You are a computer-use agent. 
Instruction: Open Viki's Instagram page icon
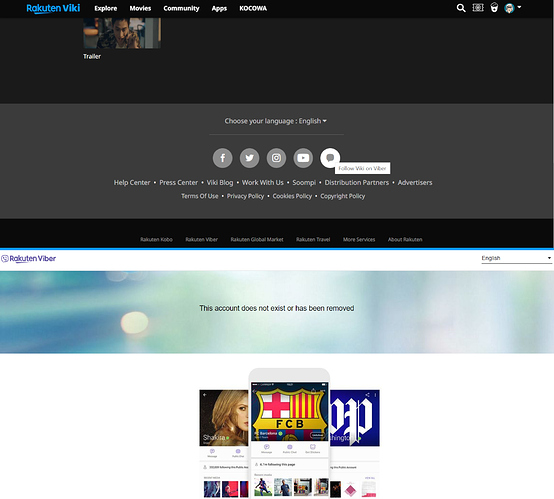pyautogui.click(x=276, y=158)
